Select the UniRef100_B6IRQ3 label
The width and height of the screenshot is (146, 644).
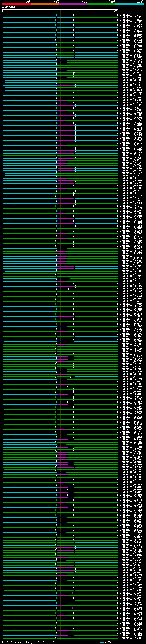[x=131, y=93]
